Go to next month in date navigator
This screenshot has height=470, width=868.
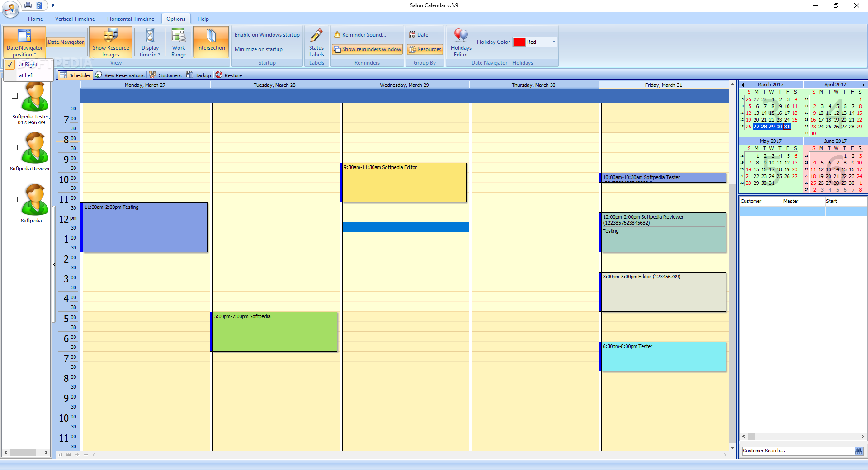point(863,85)
